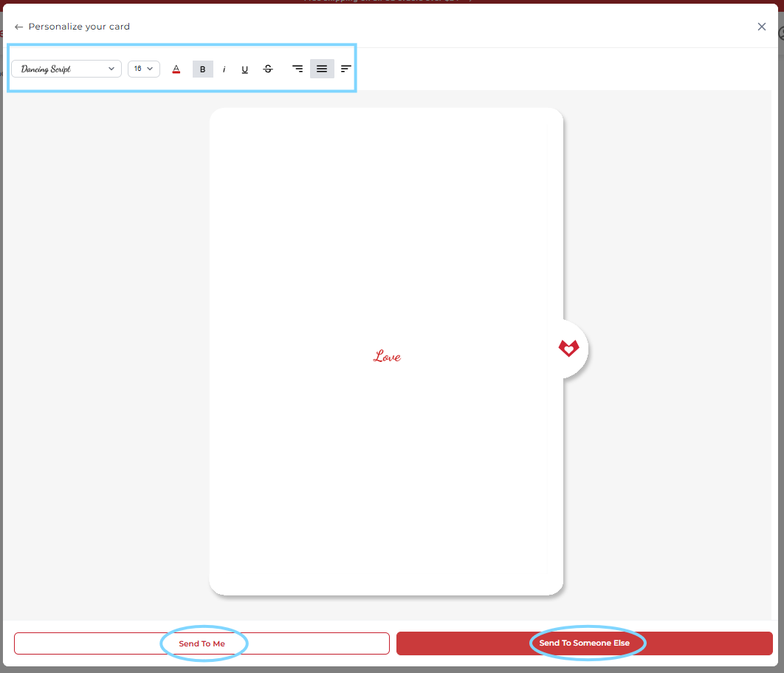Click the chevron arrow in the font selector
Screen dimensions: 784x673
111,69
